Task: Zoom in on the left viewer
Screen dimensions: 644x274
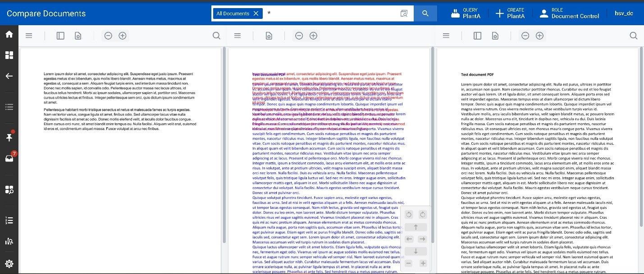Action: (x=123, y=36)
